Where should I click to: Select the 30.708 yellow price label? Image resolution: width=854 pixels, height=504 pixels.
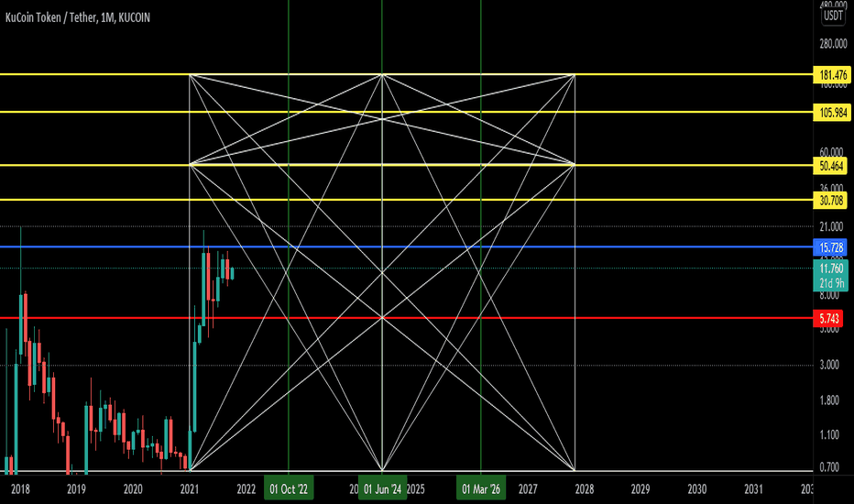(x=830, y=201)
